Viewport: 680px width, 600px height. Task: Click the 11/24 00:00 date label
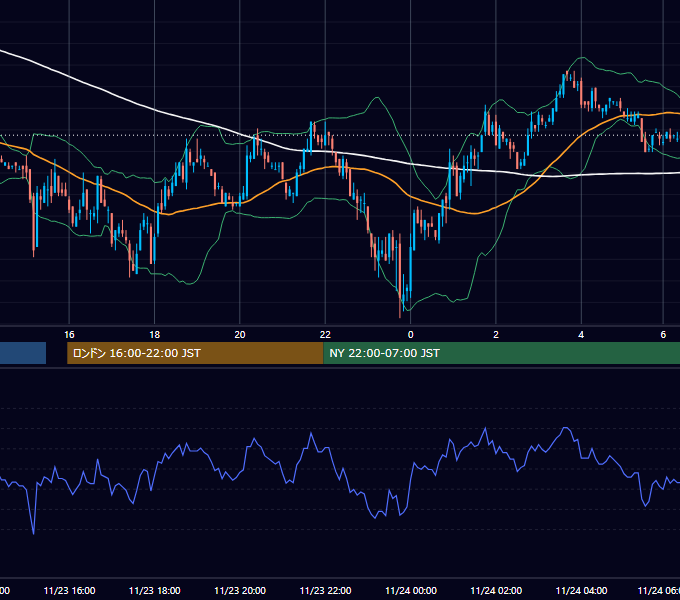tap(411, 590)
